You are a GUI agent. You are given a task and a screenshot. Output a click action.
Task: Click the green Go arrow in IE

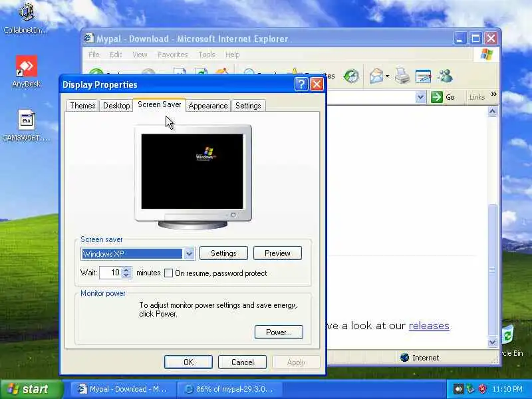click(437, 97)
